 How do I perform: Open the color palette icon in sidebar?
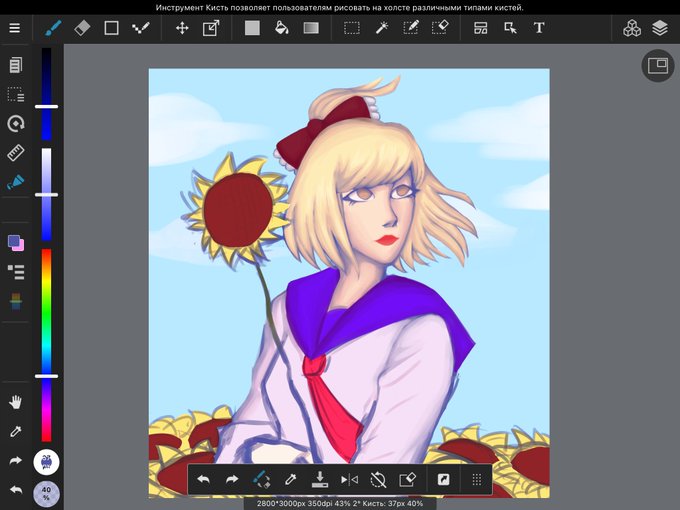click(x=16, y=301)
